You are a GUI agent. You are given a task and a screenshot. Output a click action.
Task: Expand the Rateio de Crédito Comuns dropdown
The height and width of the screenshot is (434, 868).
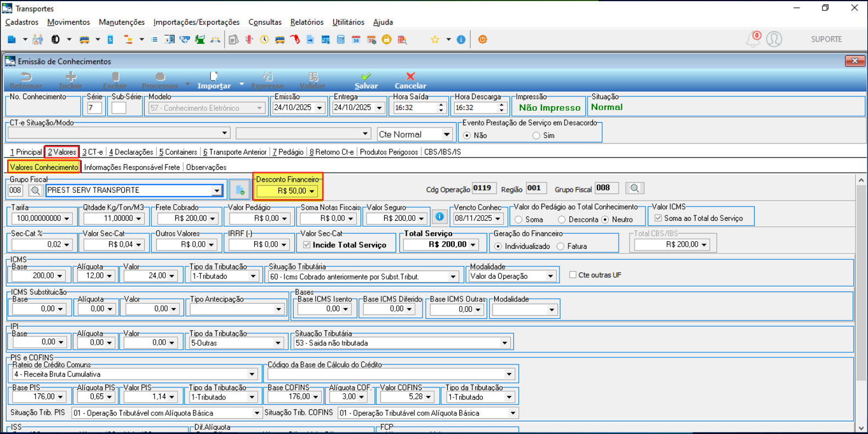tap(252, 374)
